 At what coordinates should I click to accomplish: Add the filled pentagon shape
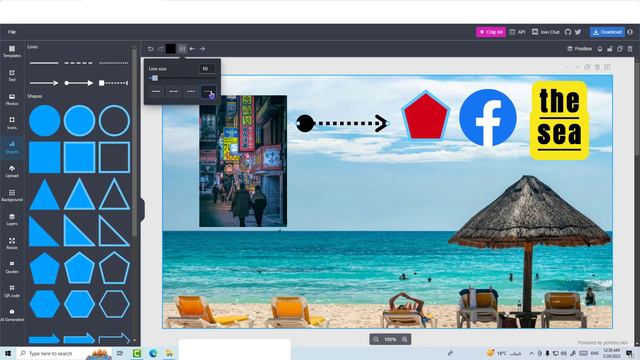point(44,268)
